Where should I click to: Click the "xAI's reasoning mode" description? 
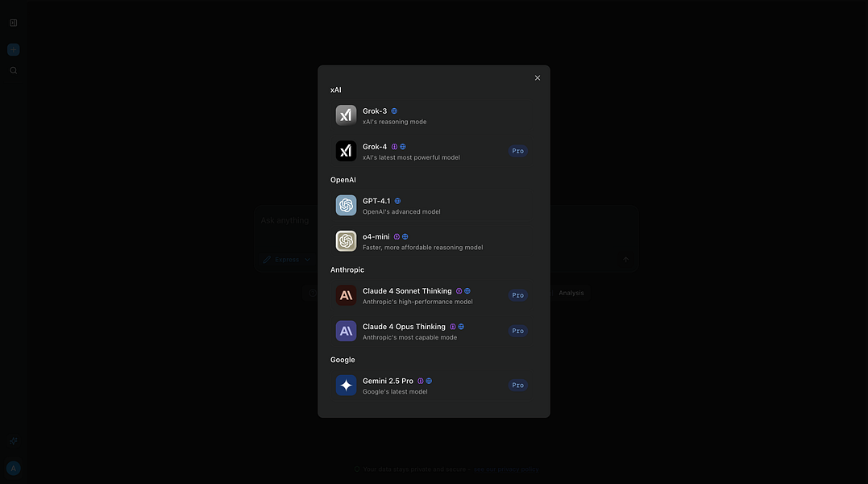click(394, 122)
